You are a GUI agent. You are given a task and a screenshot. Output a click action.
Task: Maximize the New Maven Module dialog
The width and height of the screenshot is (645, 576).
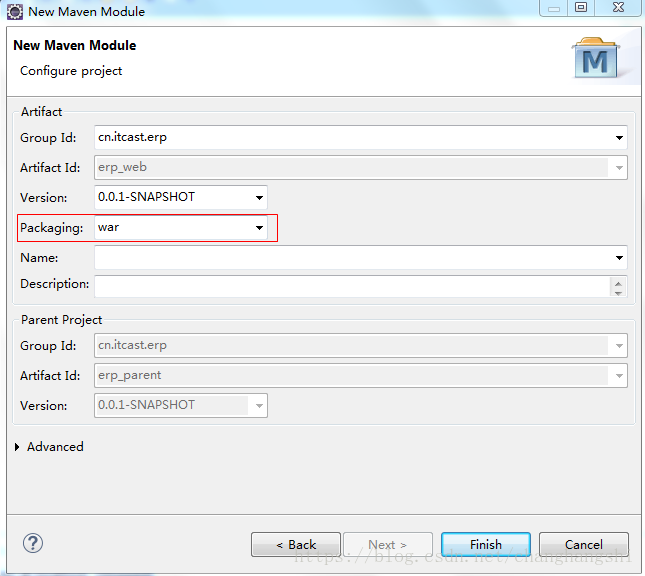(581, 7)
